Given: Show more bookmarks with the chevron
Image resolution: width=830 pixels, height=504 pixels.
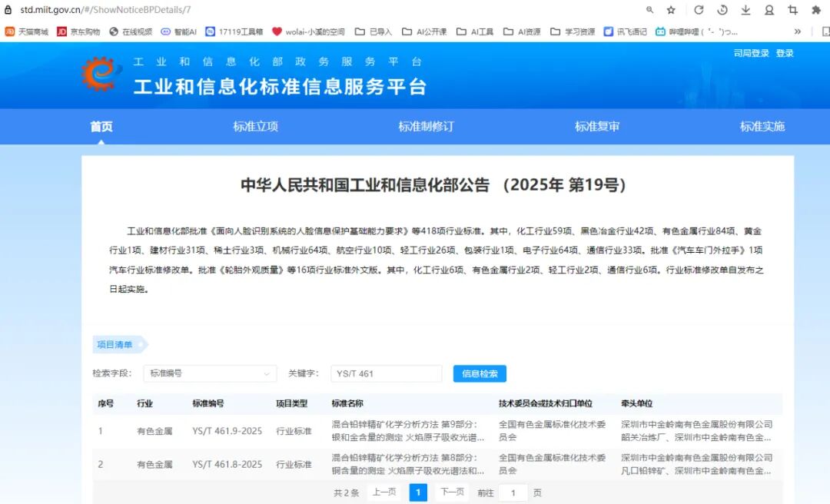Looking at the screenshot, I should (x=798, y=31).
